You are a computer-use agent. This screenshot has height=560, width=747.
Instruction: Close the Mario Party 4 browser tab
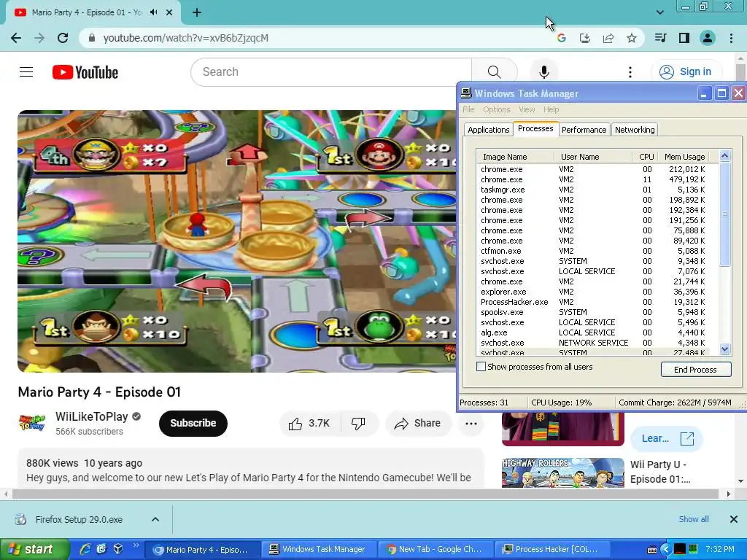169,12
